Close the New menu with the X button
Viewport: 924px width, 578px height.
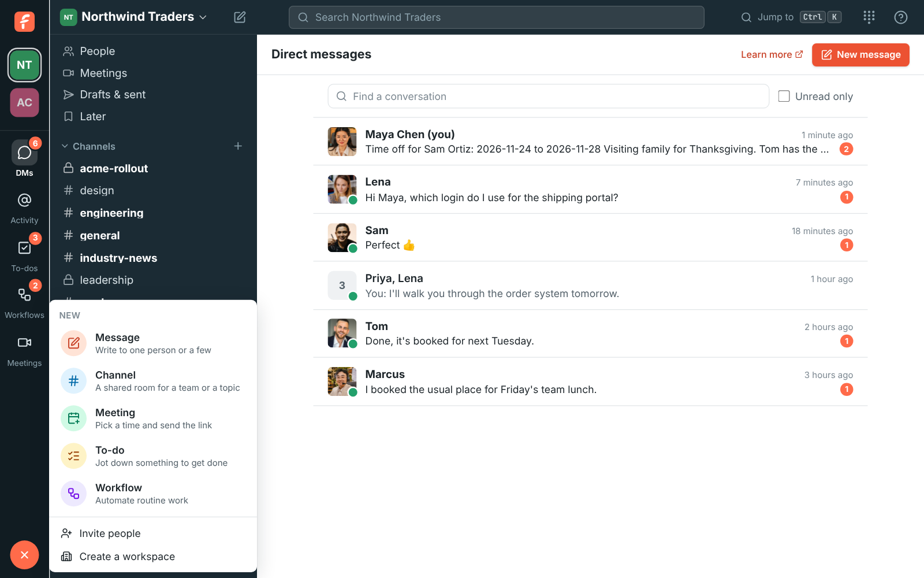coord(24,555)
